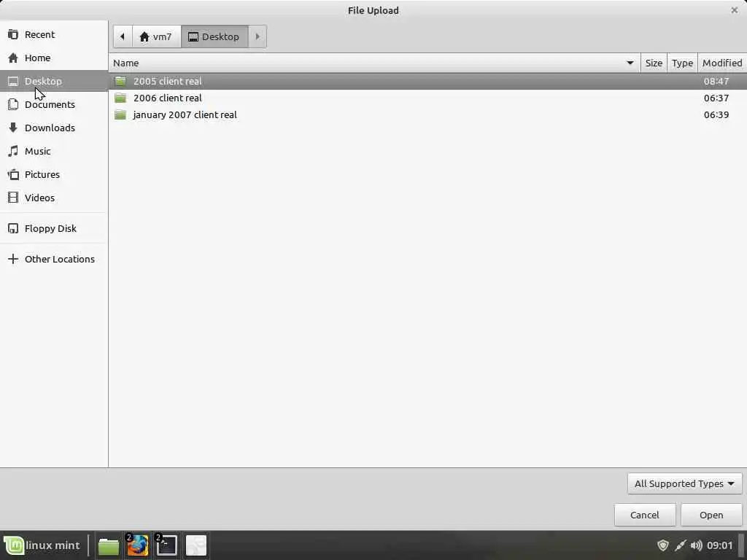Cancel the file upload dialog
The width and height of the screenshot is (747, 560).
click(645, 515)
